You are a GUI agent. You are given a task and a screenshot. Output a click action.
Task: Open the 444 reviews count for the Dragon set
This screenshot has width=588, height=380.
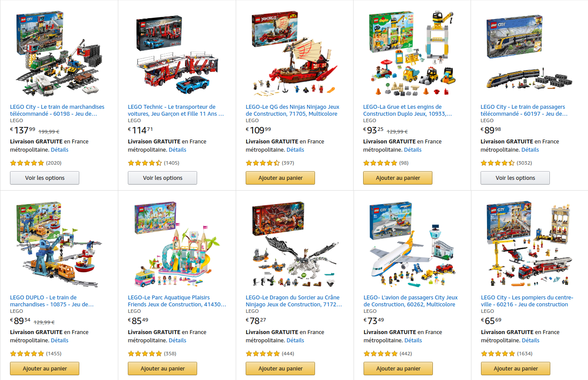click(x=288, y=354)
